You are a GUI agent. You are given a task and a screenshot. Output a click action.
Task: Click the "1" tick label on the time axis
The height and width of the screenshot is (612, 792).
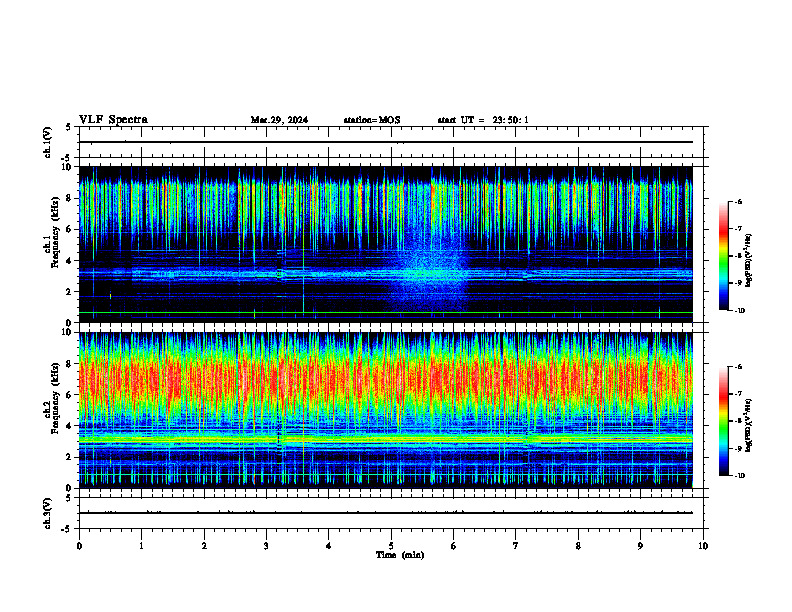[141, 546]
